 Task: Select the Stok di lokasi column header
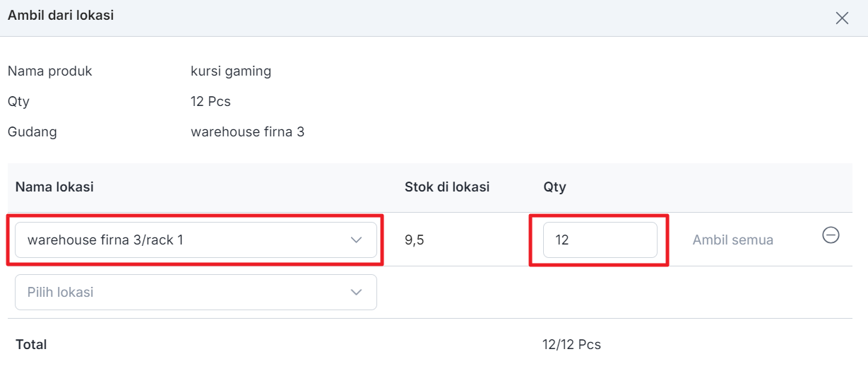447,187
